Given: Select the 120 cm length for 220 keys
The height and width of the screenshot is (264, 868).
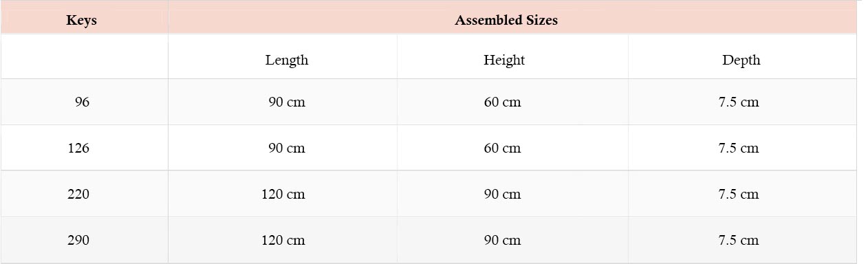Looking at the screenshot, I should coord(283,194).
